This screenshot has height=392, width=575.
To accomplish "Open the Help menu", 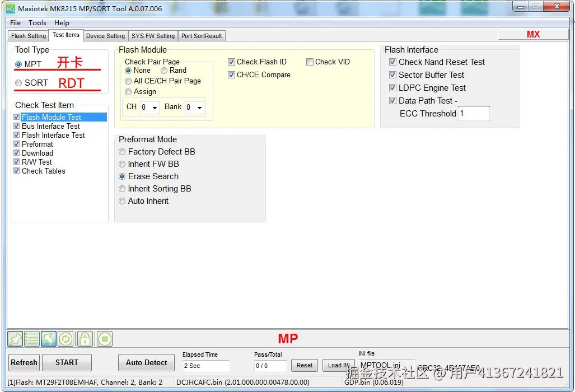I will pos(62,23).
